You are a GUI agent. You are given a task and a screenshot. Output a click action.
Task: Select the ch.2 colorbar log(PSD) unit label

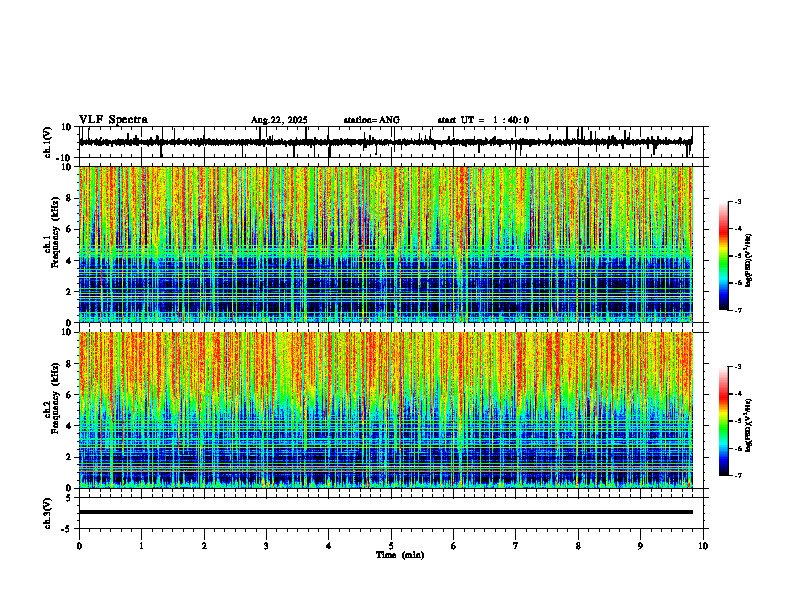coord(749,425)
